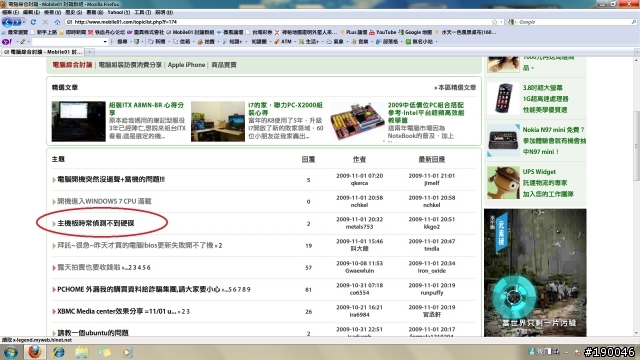
Task: Open the Yahoo toolbar 生活+ button
Action: click(x=309, y=42)
